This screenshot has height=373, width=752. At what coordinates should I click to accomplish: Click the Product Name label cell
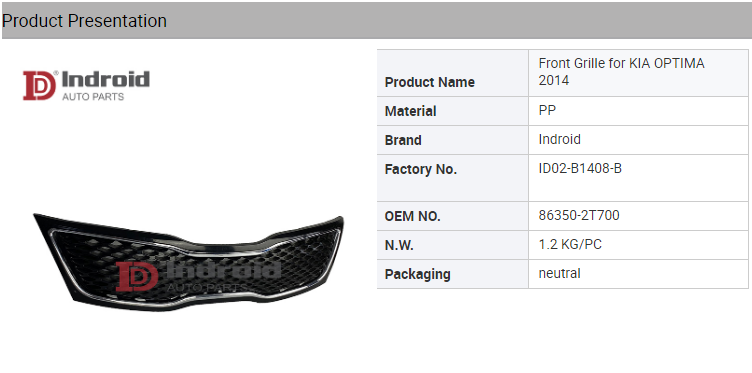(452, 73)
